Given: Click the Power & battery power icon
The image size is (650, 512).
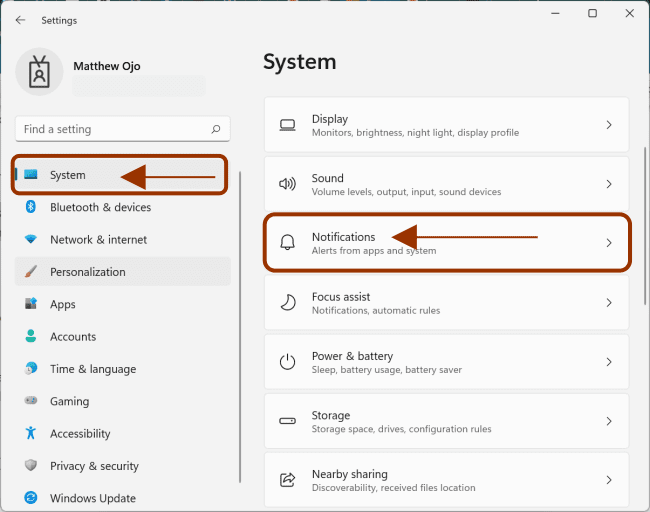Looking at the screenshot, I should coord(287,362).
